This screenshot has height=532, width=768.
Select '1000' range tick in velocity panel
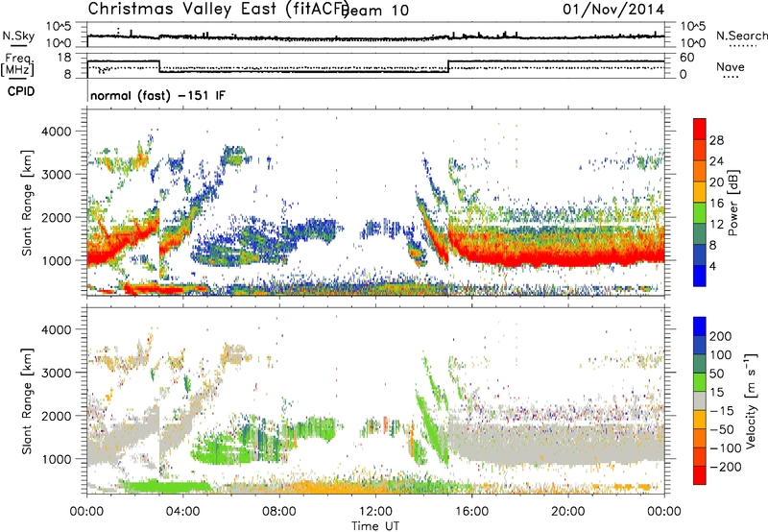pos(56,459)
